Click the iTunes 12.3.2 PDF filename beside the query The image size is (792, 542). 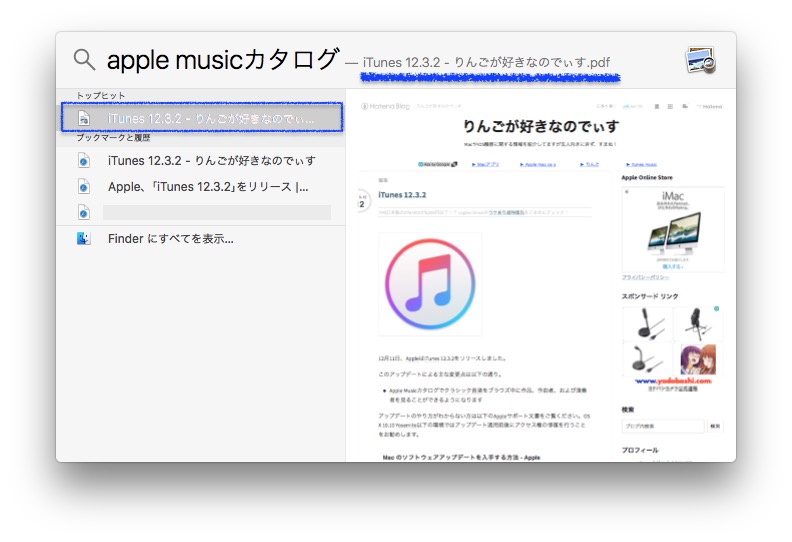tap(486, 63)
